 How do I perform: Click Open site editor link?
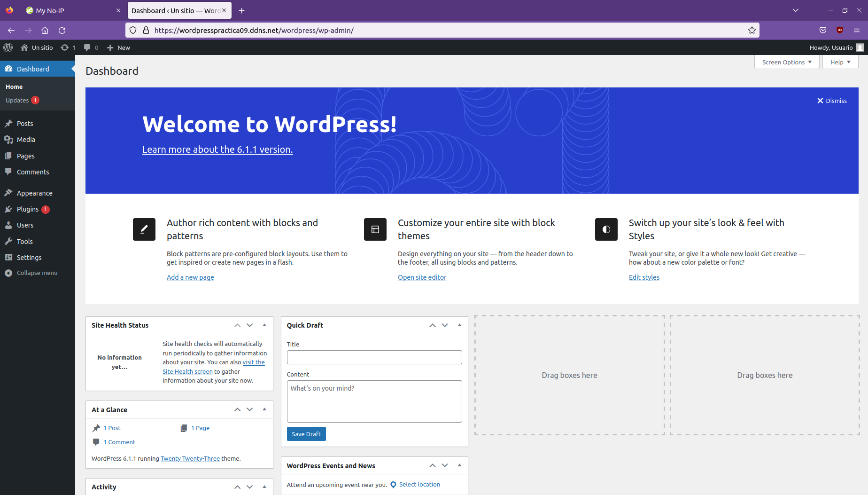click(422, 277)
